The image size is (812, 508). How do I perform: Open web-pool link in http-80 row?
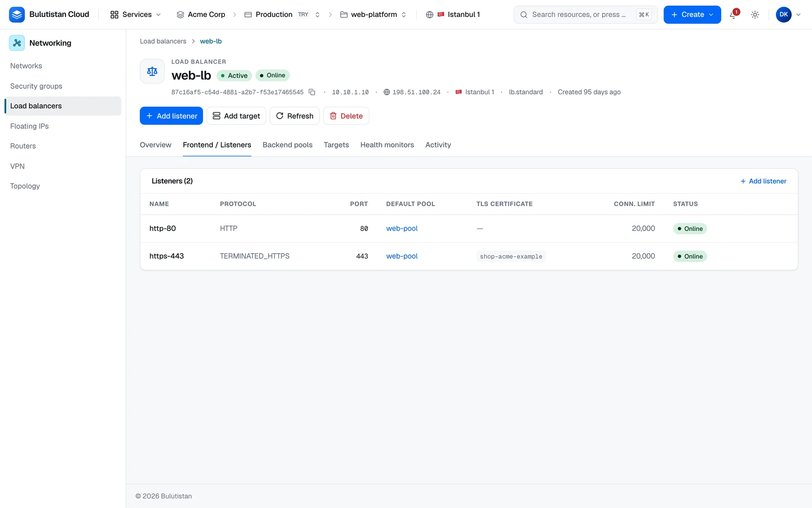click(402, 229)
